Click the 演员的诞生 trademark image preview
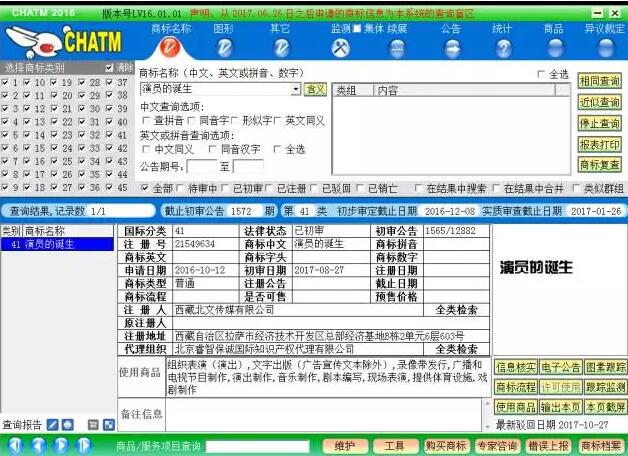This screenshot has height=456, width=628. click(536, 267)
